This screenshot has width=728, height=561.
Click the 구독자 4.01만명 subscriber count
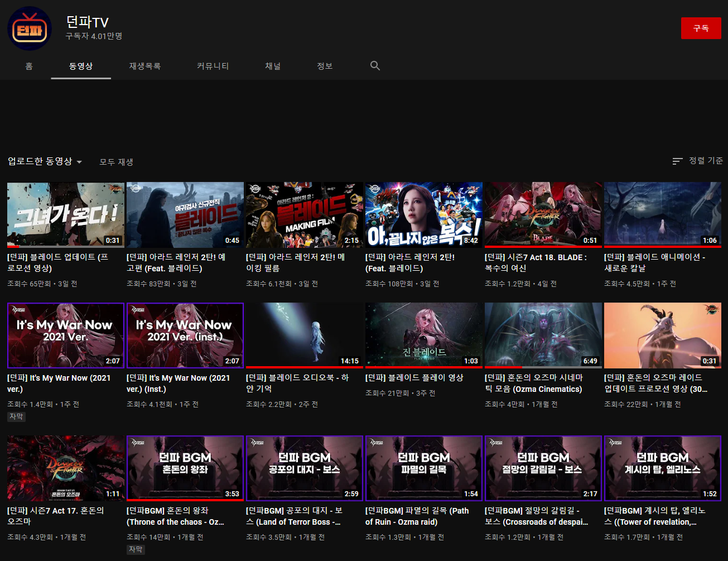pos(94,36)
